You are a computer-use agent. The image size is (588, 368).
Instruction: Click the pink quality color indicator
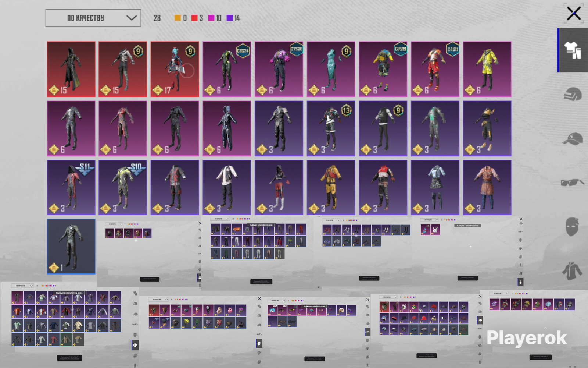pyautogui.click(x=211, y=18)
